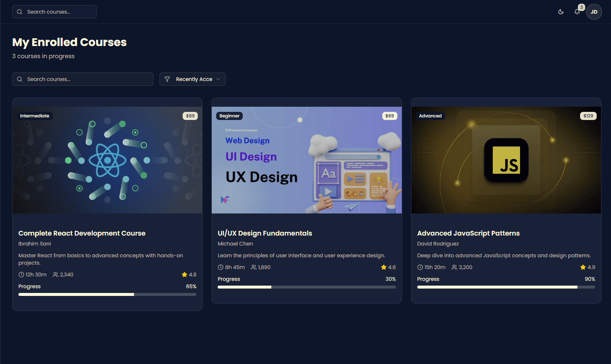Image resolution: width=611 pixels, height=364 pixels.
Task: Open the Recently Accessed sorting dropdown
Action: [x=192, y=79]
